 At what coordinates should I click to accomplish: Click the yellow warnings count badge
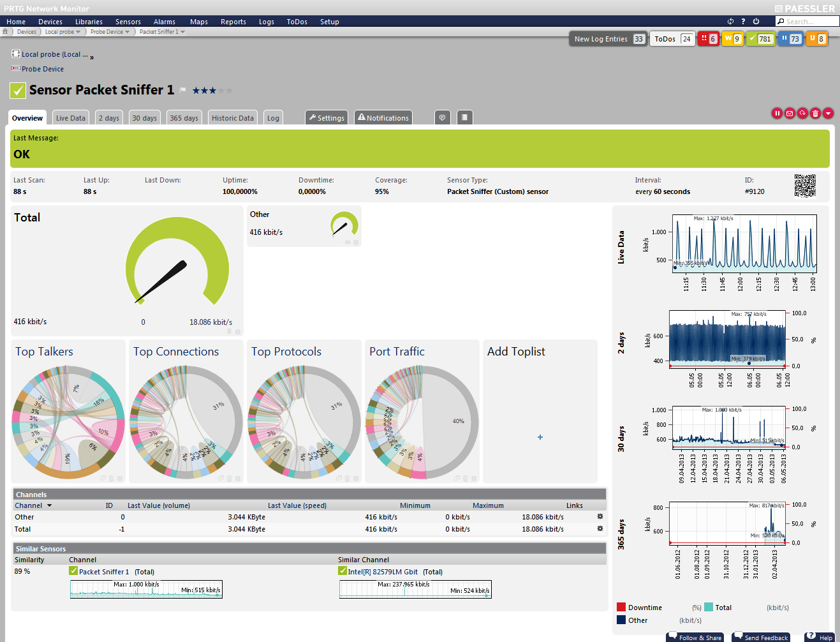pyautogui.click(x=732, y=39)
